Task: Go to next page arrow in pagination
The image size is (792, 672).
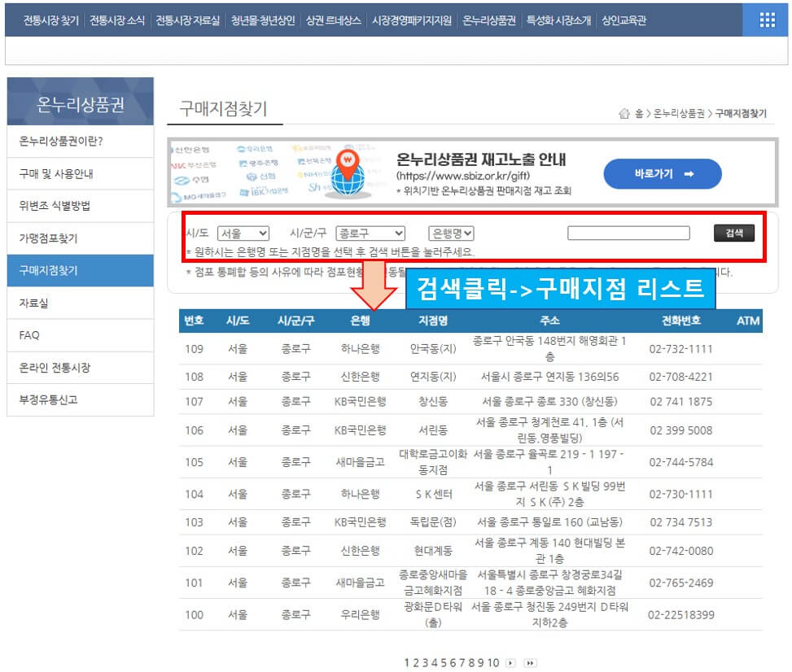Action: (510, 663)
